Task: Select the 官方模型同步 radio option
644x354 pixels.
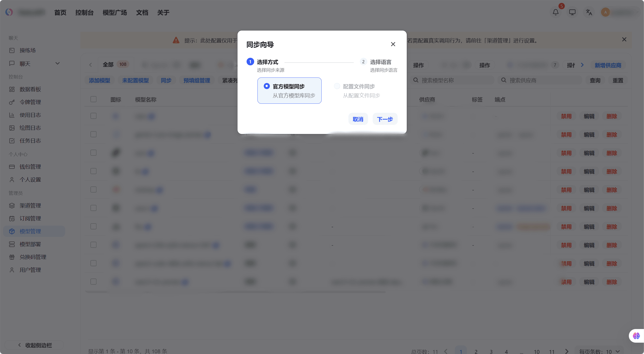Action: coord(267,86)
